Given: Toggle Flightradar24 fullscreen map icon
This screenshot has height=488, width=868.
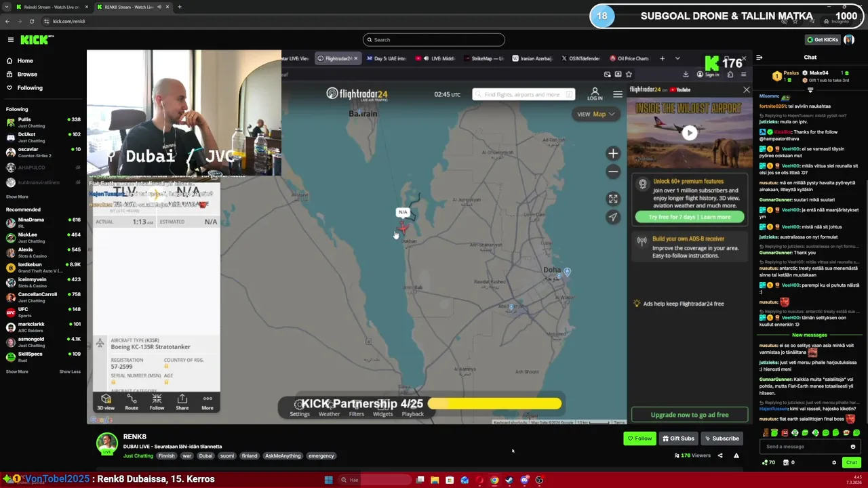Looking at the screenshot, I should point(613,199).
